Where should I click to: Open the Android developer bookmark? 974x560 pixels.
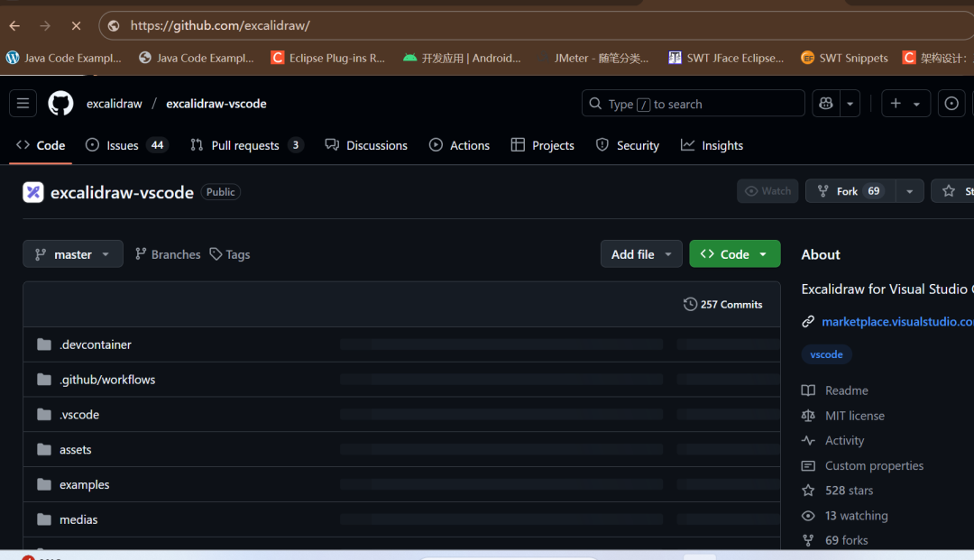462,58
